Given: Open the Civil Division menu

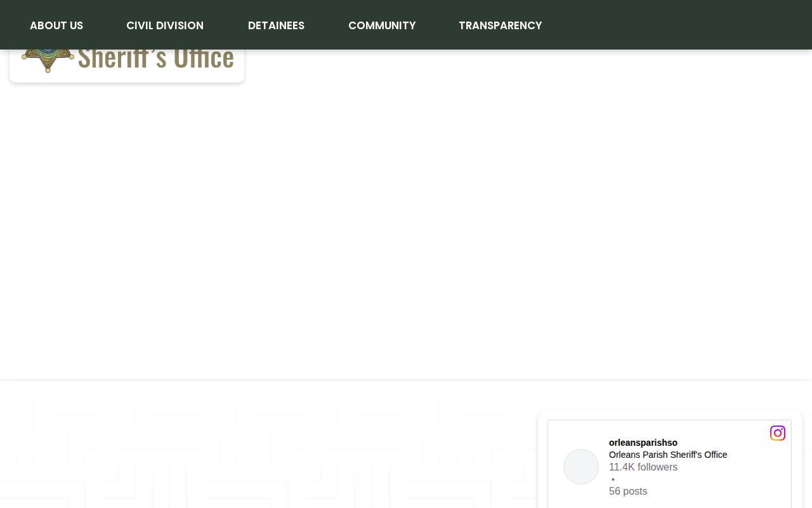Looking at the screenshot, I should tap(165, 25).
